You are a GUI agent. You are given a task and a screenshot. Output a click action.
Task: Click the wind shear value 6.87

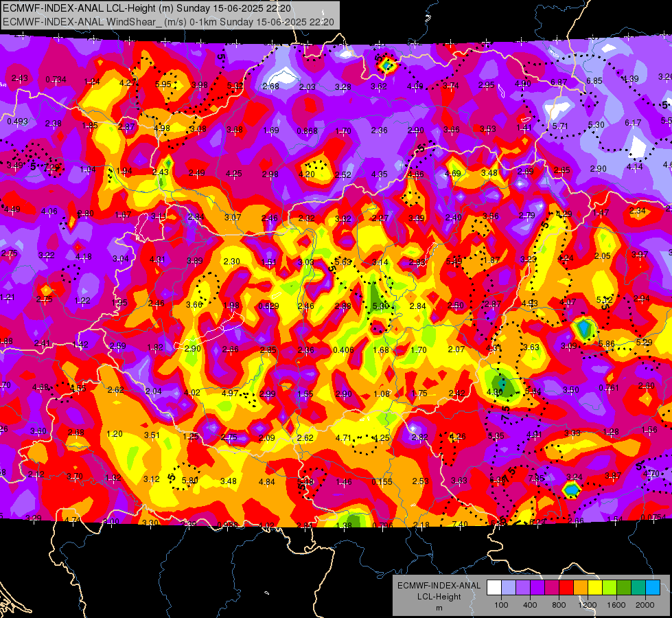click(x=559, y=82)
